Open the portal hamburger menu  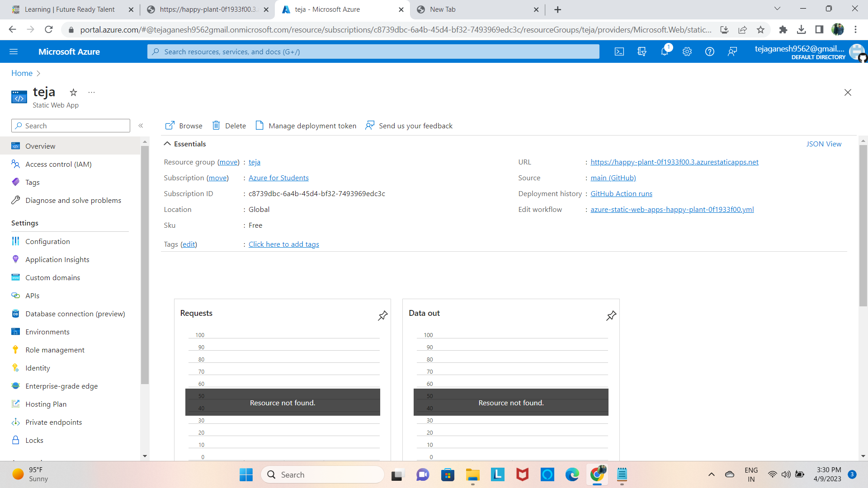(x=14, y=52)
